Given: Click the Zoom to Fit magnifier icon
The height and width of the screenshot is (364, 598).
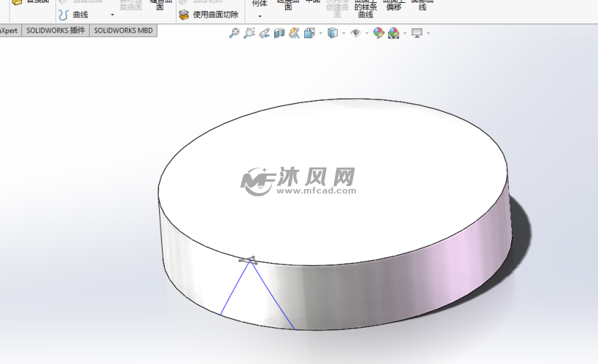Looking at the screenshot, I should coord(234,34).
